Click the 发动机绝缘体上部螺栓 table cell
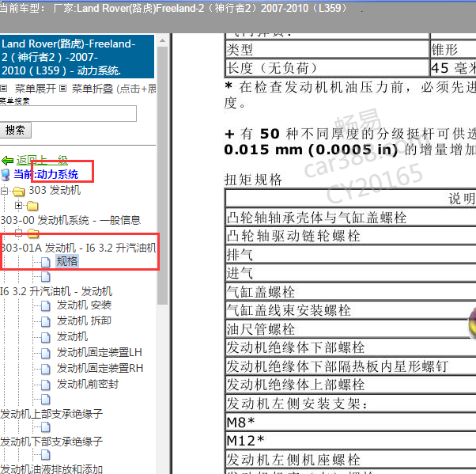The image size is (476, 474). [350, 385]
